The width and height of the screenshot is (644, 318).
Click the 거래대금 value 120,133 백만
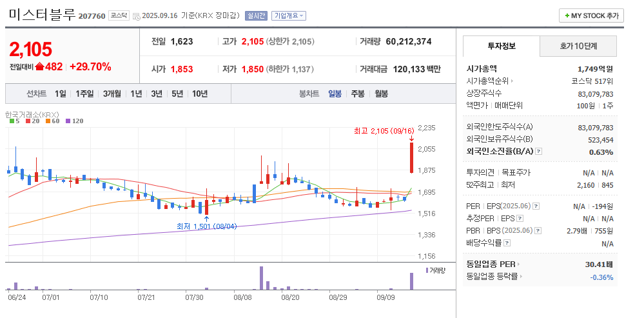point(417,70)
